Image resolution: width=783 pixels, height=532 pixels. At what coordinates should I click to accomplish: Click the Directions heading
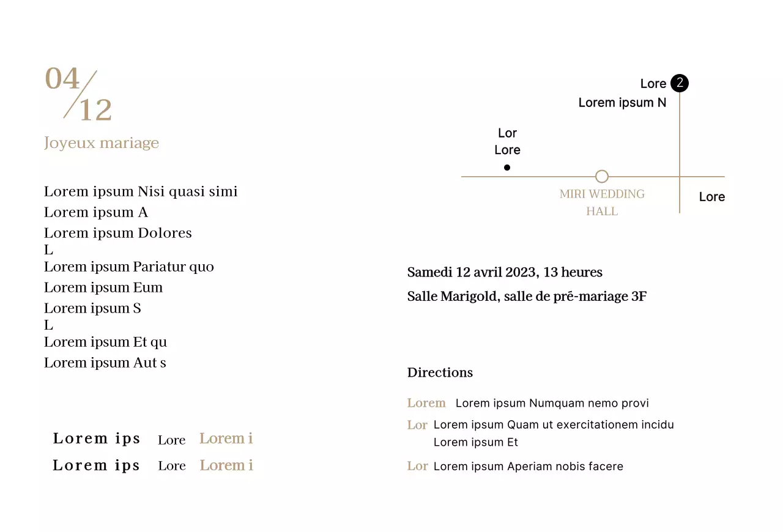pyautogui.click(x=440, y=372)
